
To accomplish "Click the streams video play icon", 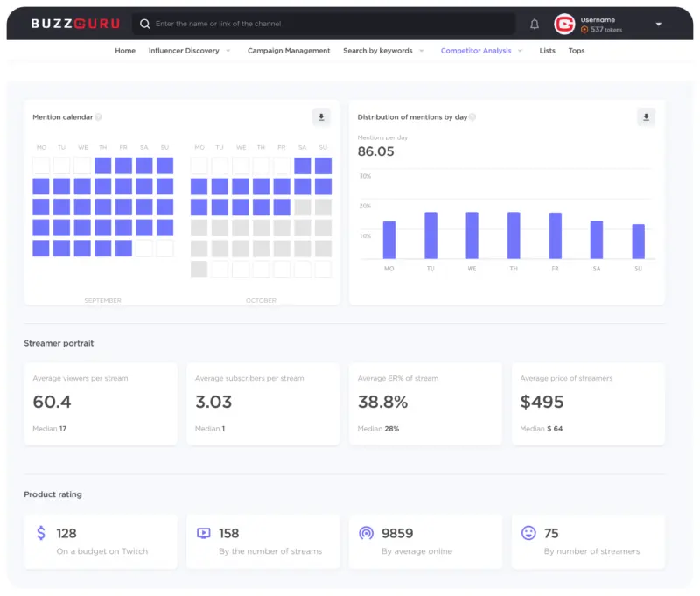I will click(204, 533).
